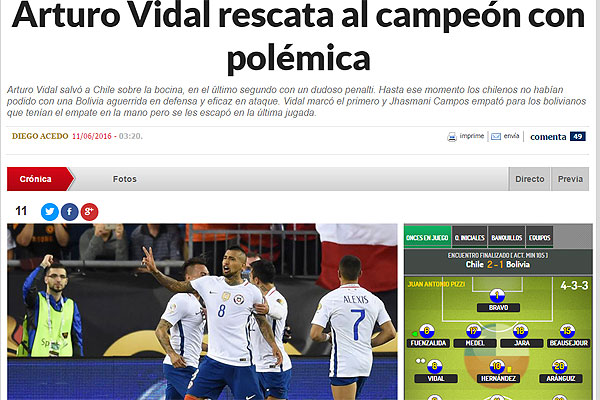This screenshot has width=600, height=400.
Task: Select goalkeeper Bravo's number 1 marker
Action: (x=497, y=296)
